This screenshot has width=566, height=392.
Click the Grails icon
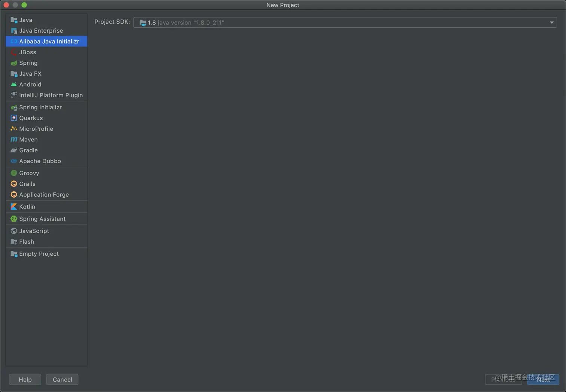[14, 184]
